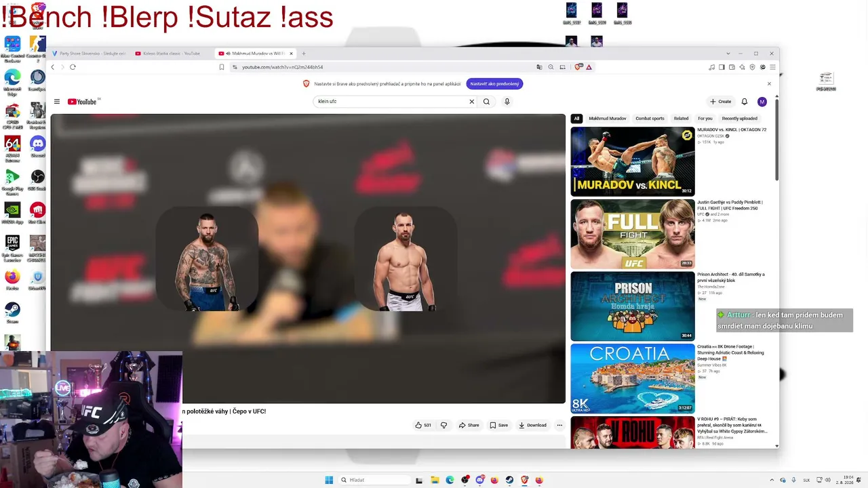
Task: Select the Steam desktop shortcut
Action: (x=12, y=312)
